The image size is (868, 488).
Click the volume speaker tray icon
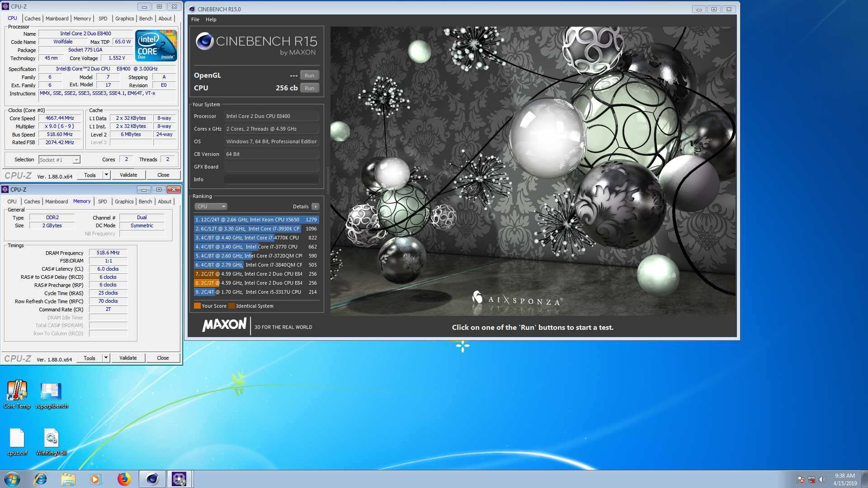822,479
